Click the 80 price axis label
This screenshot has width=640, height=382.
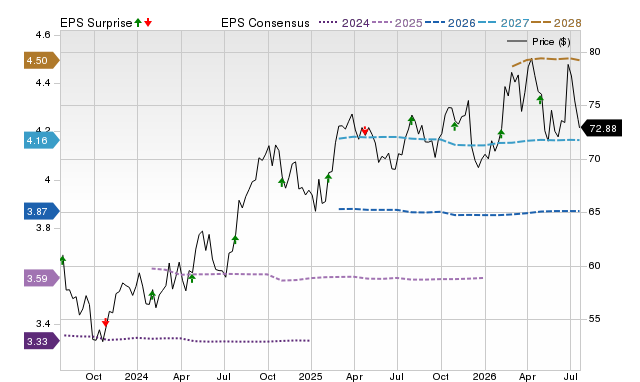pos(595,52)
